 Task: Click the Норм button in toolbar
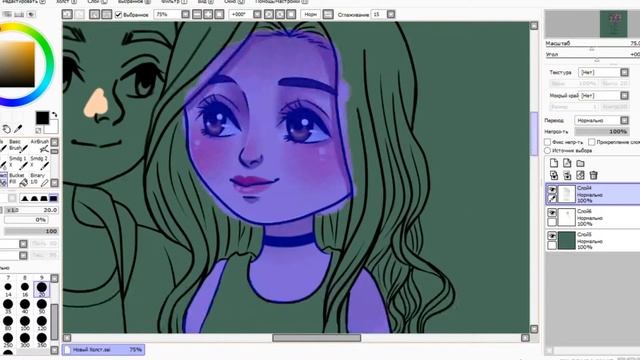click(310, 14)
